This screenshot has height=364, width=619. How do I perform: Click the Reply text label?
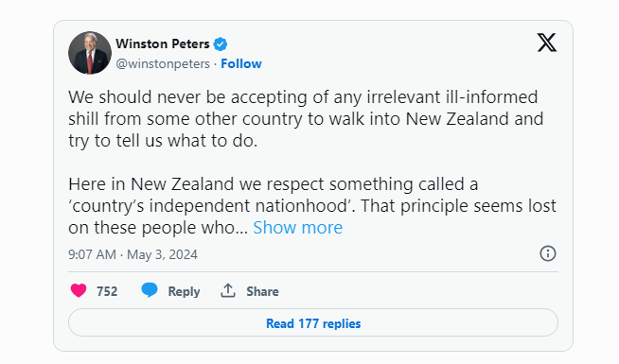184,292
